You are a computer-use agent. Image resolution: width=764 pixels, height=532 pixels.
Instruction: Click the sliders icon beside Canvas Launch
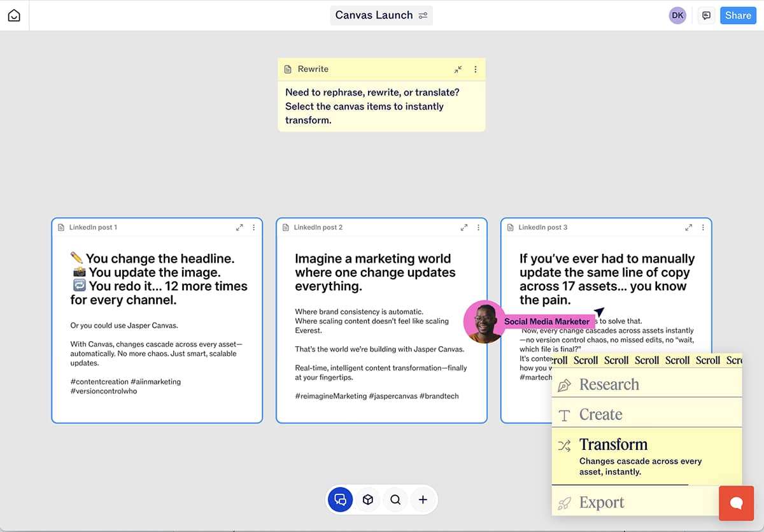(x=423, y=15)
